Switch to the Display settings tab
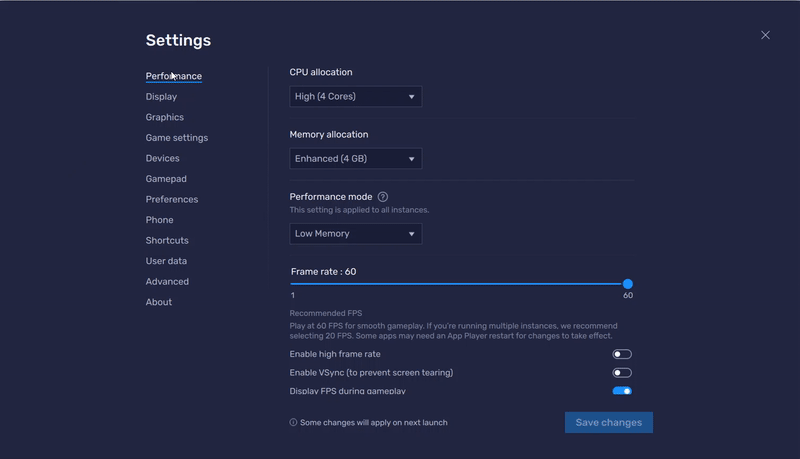The width and height of the screenshot is (800, 459). (x=161, y=96)
